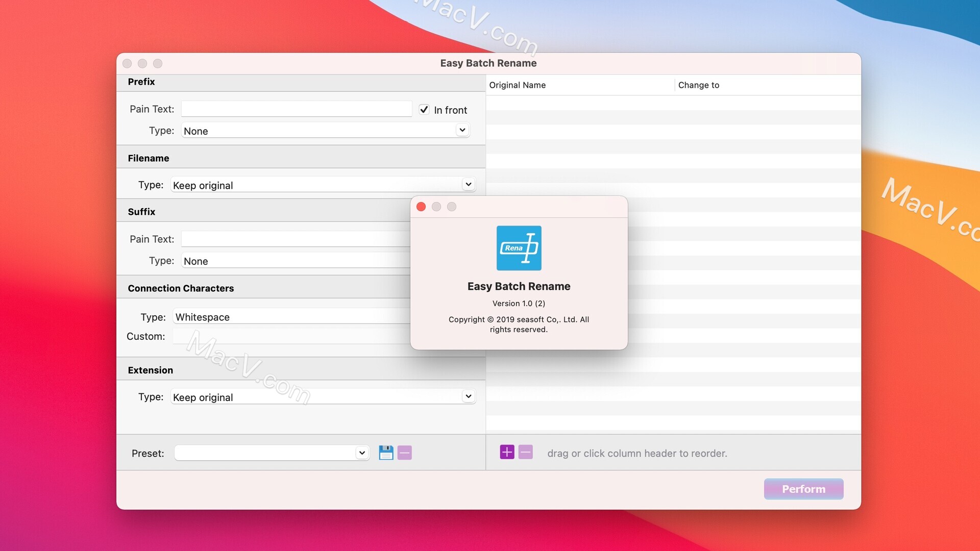Close the About window with red button

pos(421,207)
